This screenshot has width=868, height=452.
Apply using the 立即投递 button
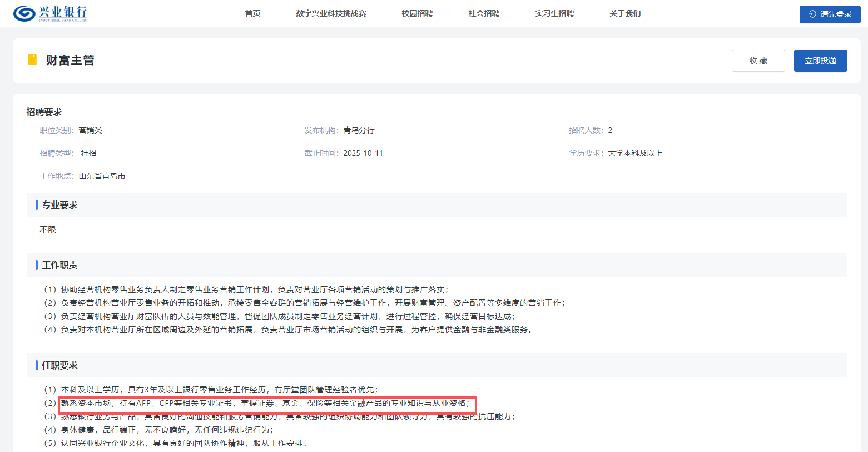click(820, 61)
